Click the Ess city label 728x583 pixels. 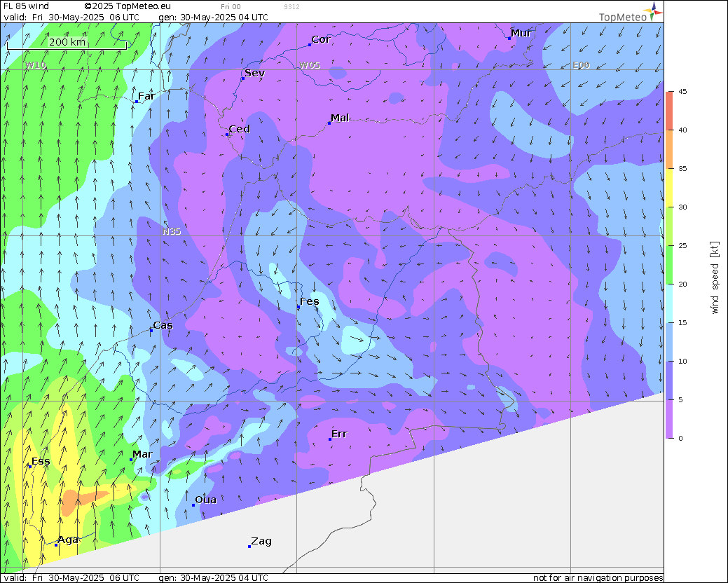coord(41,461)
